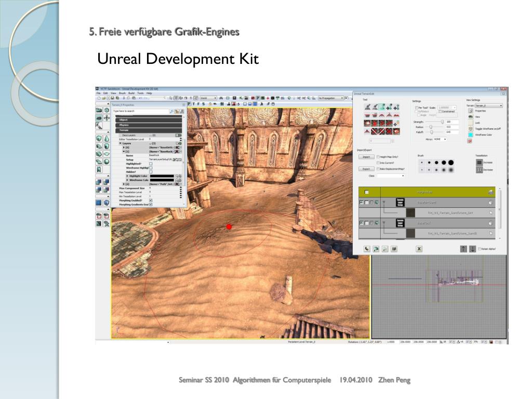Open Terrain selection dropdown in View Settings
532x399 pixels.
pyautogui.click(x=489, y=105)
